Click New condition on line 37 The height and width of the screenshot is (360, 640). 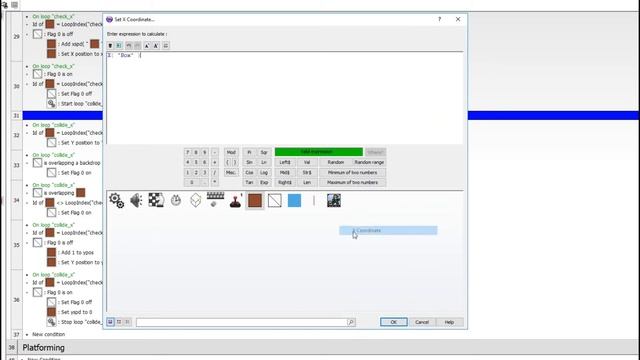click(49, 334)
